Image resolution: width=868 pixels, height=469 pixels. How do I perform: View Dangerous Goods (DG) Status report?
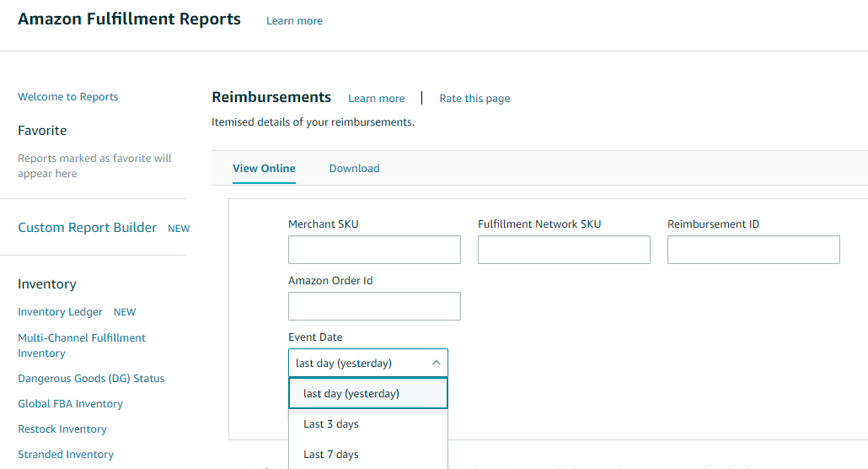pos(91,378)
